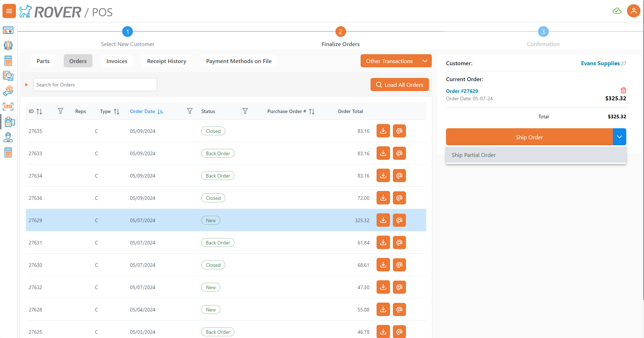Click the Load All Orders button
The image size is (644, 338).
coord(400,85)
